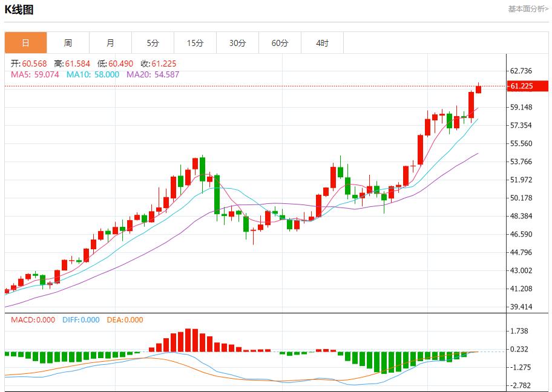Click the K线图 title heading

[19, 10]
